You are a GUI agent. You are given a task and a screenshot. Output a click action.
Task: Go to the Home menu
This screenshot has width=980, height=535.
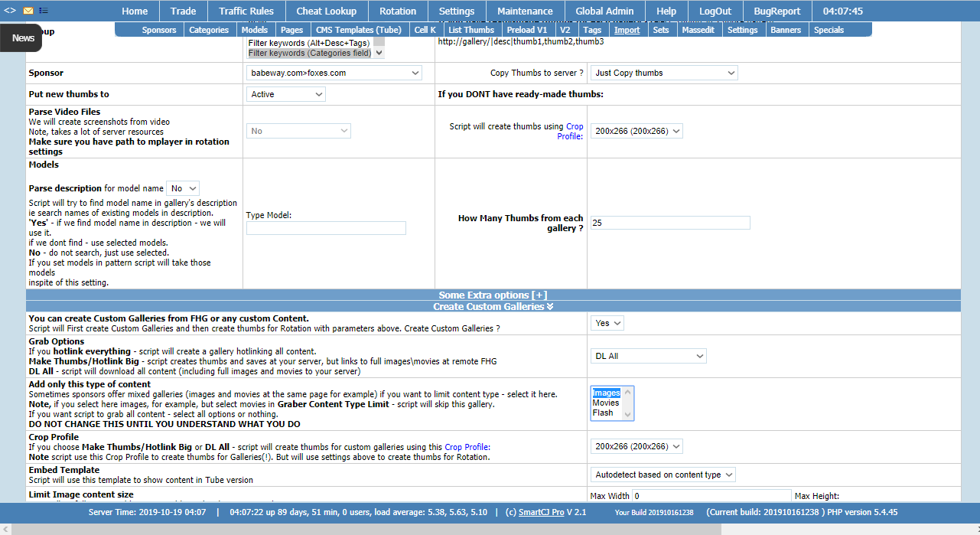(x=135, y=11)
